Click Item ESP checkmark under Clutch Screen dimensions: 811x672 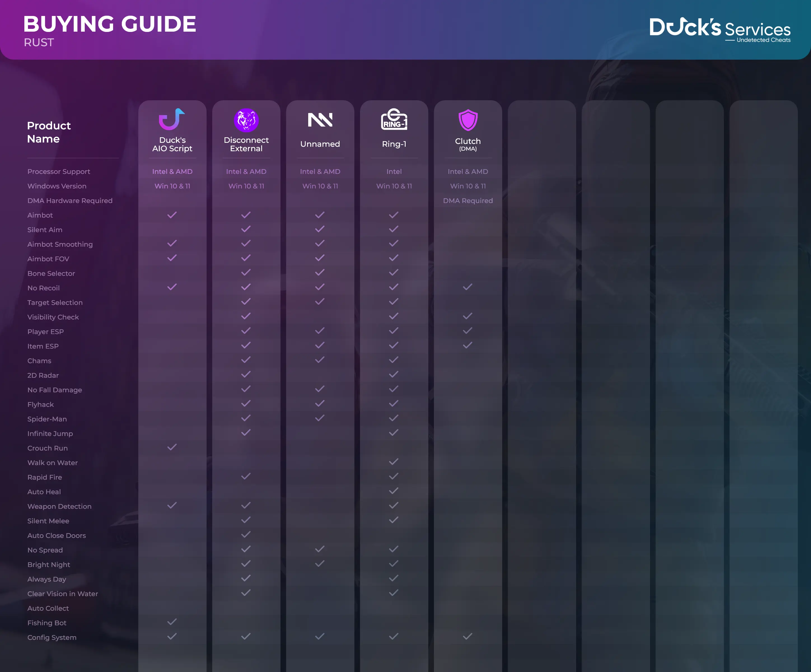tap(468, 345)
